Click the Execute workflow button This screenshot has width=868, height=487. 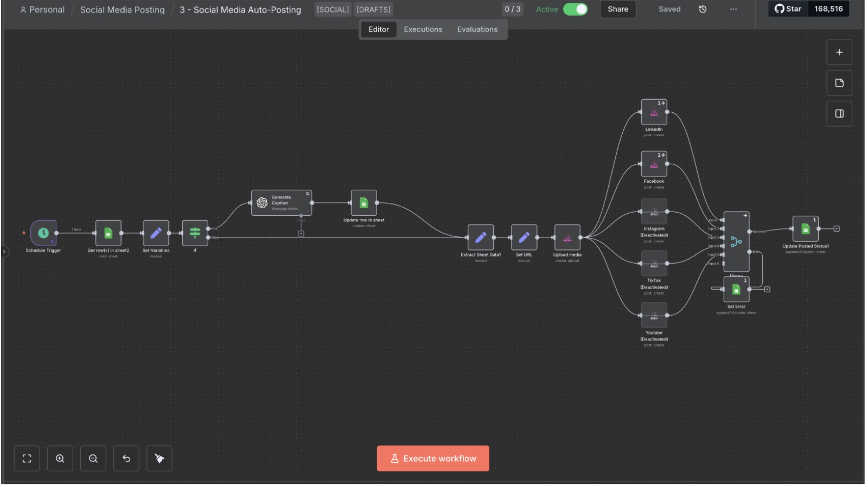[433, 459]
